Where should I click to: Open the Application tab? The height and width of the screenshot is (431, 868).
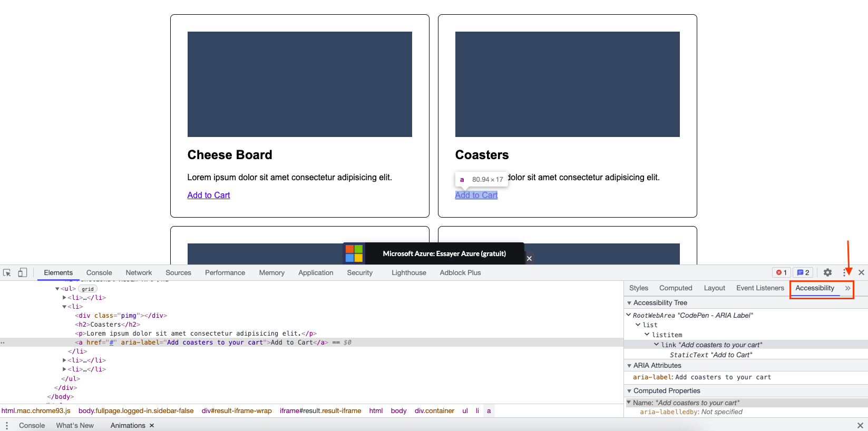tap(316, 272)
